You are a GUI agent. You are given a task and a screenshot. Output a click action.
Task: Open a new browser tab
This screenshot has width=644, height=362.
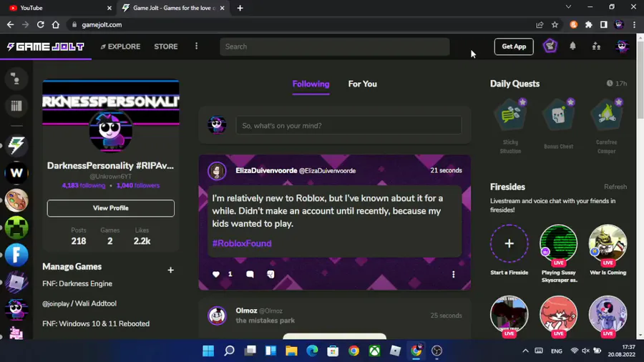point(240,8)
